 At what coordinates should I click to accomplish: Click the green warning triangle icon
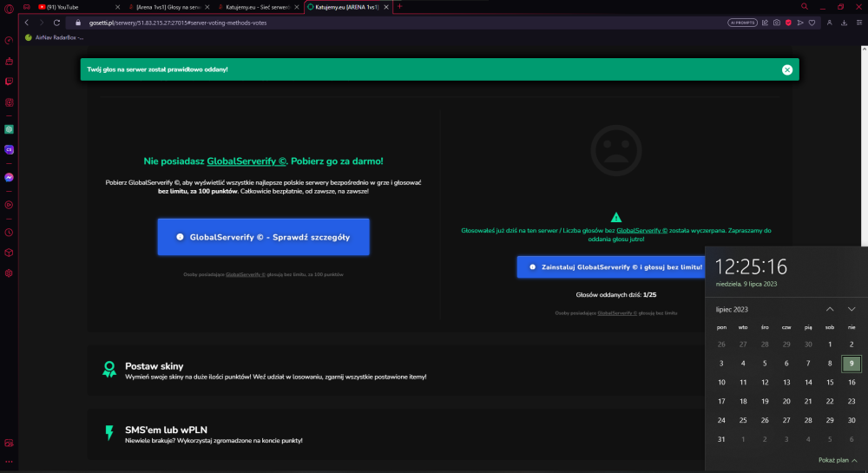(x=616, y=218)
